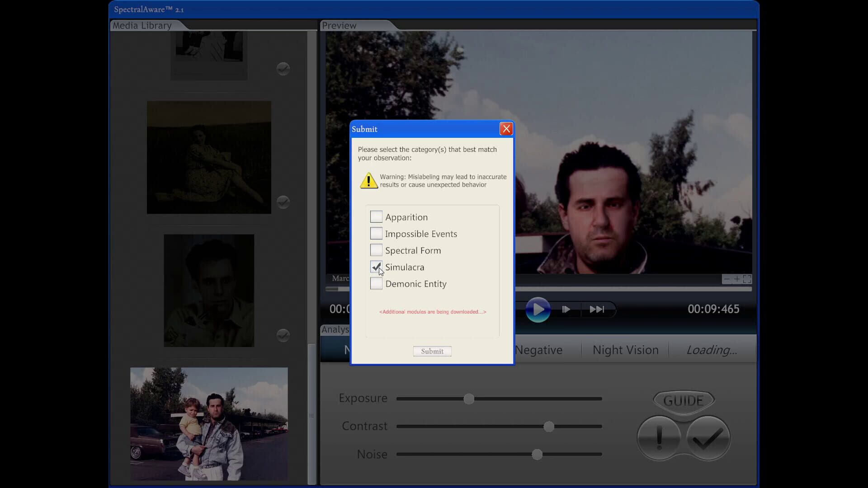Viewport: 868px width, 488px height.
Task: Check the Apparition category
Action: (376, 216)
